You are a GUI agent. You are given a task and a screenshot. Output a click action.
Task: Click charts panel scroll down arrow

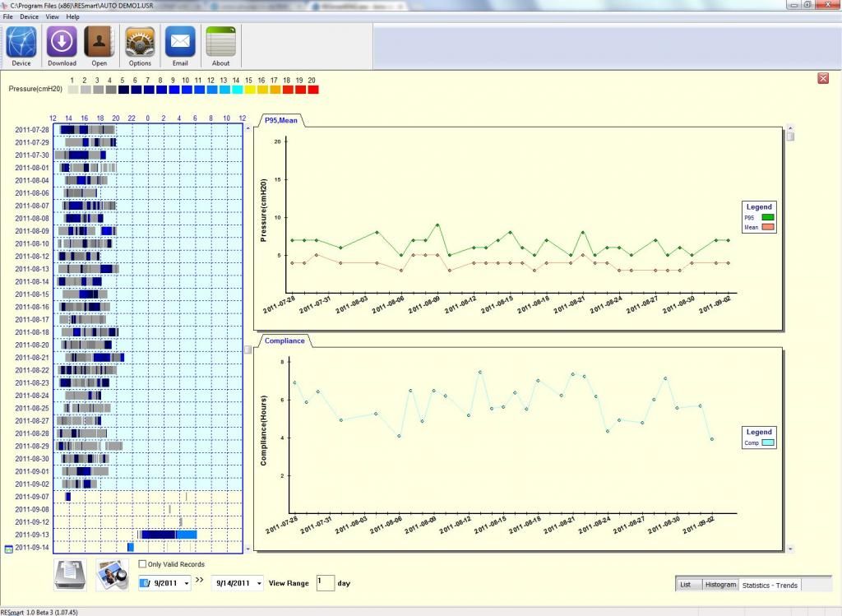point(790,549)
